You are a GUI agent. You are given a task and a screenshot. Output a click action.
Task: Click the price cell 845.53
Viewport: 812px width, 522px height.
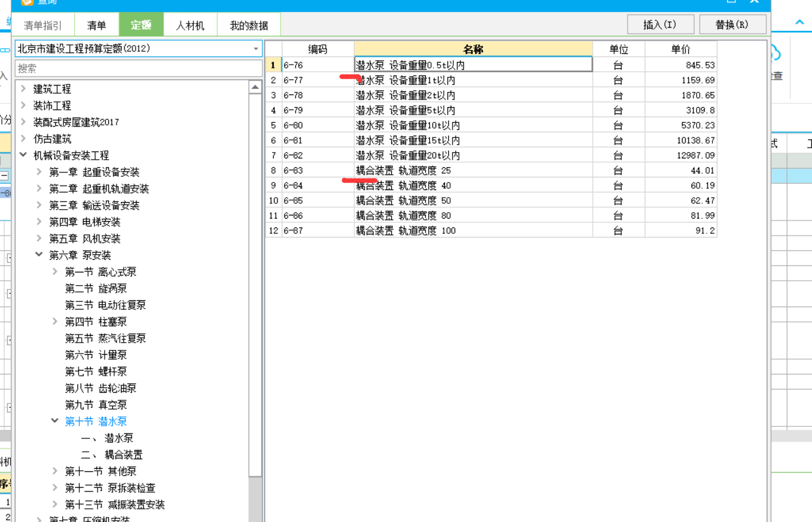[x=681, y=65]
